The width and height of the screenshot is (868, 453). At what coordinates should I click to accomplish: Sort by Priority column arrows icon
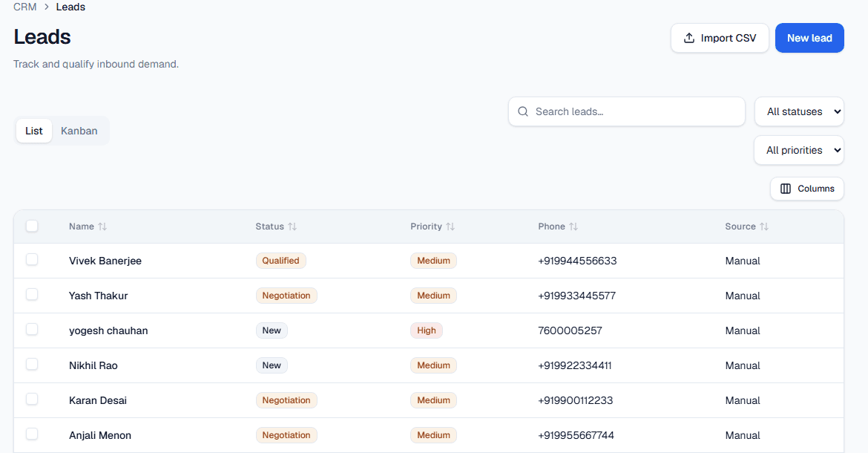point(450,226)
